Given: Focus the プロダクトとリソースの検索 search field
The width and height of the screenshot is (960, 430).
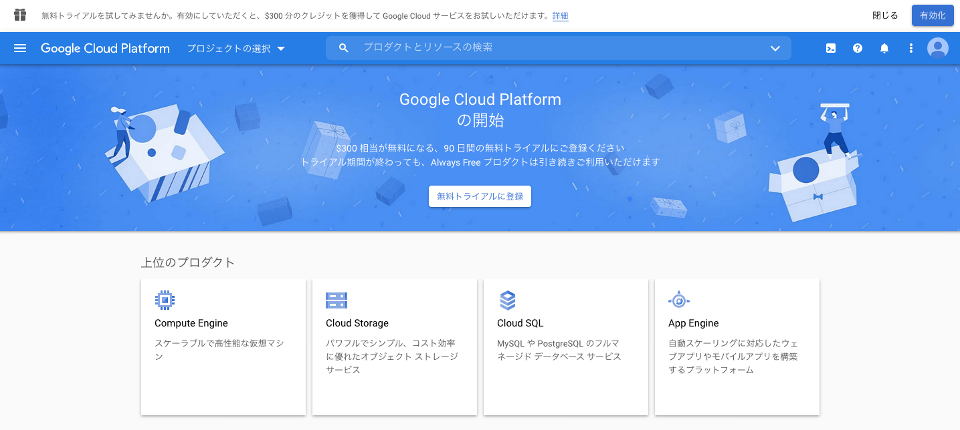Looking at the screenshot, I should point(558,48).
